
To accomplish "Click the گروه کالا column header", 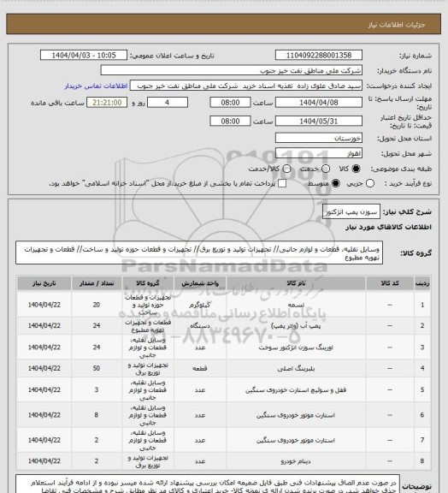I will (x=148, y=283).
